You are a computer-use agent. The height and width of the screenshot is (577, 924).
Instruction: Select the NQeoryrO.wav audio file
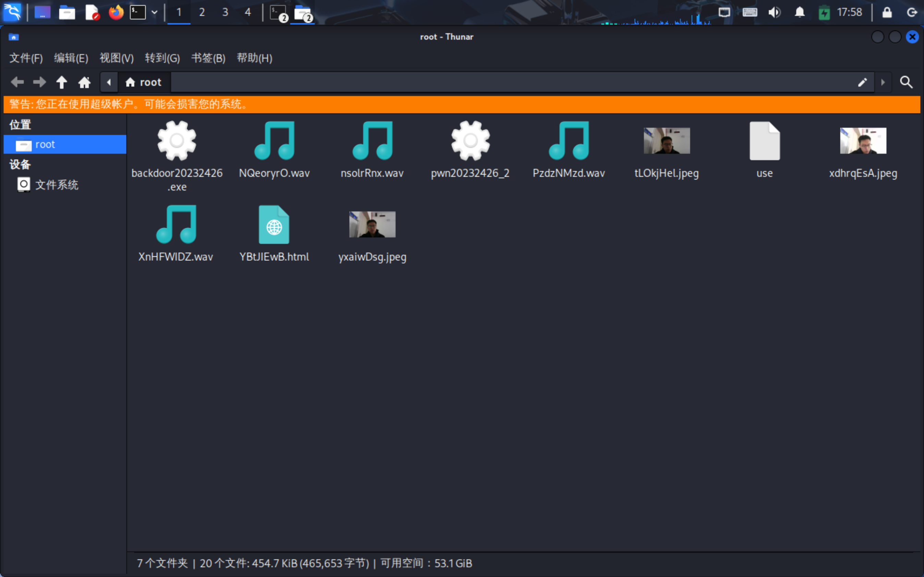274,141
